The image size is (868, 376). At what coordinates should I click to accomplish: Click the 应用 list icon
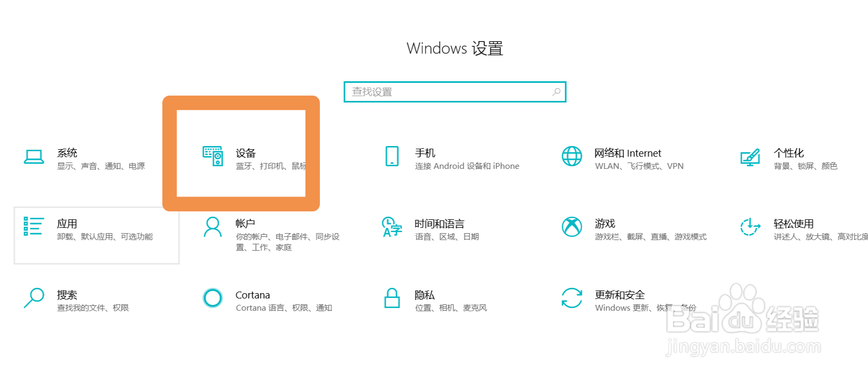click(33, 226)
